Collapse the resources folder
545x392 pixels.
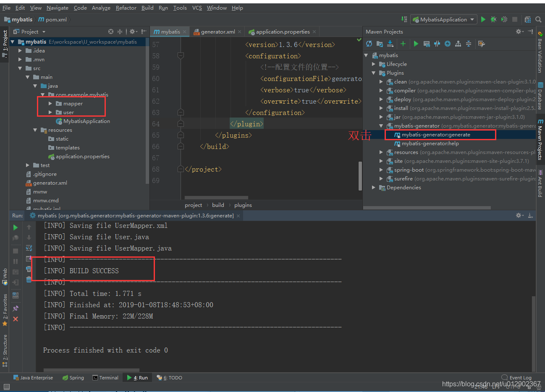(x=35, y=130)
